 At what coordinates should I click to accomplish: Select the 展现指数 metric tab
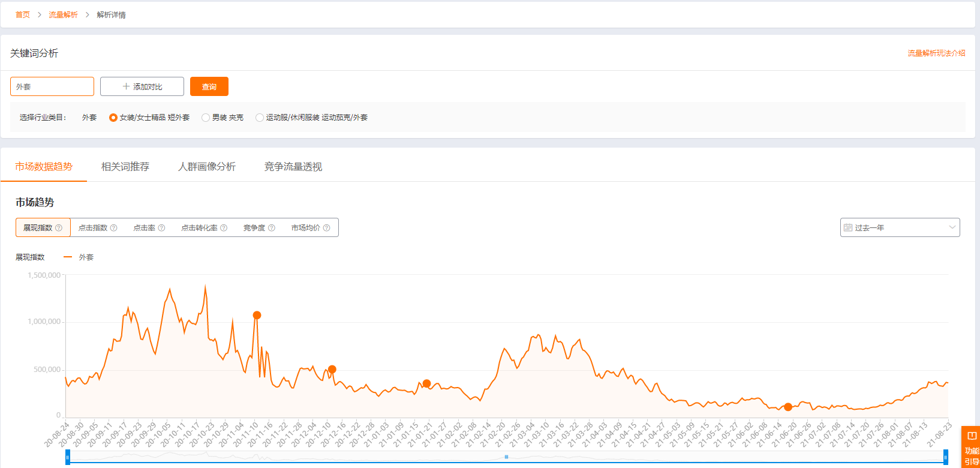pyautogui.click(x=43, y=227)
